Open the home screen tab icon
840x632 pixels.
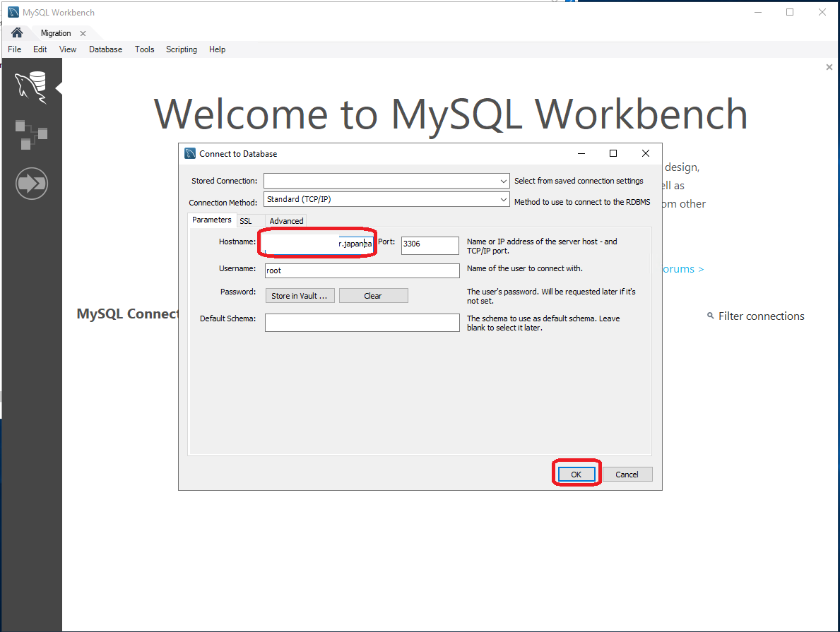click(x=17, y=32)
